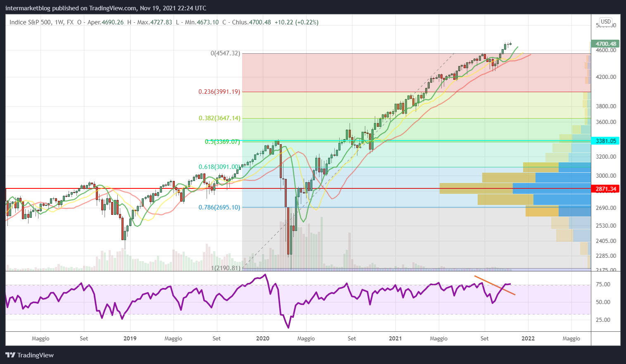The height and width of the screenshot is (364, 626).
Task: Click the 3800.00 price axis label
Action: point(606,106)
